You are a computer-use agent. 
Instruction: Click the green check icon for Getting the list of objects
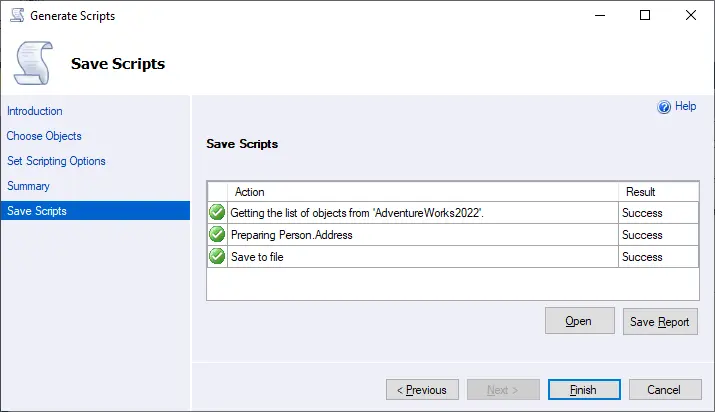click(217, 212)
